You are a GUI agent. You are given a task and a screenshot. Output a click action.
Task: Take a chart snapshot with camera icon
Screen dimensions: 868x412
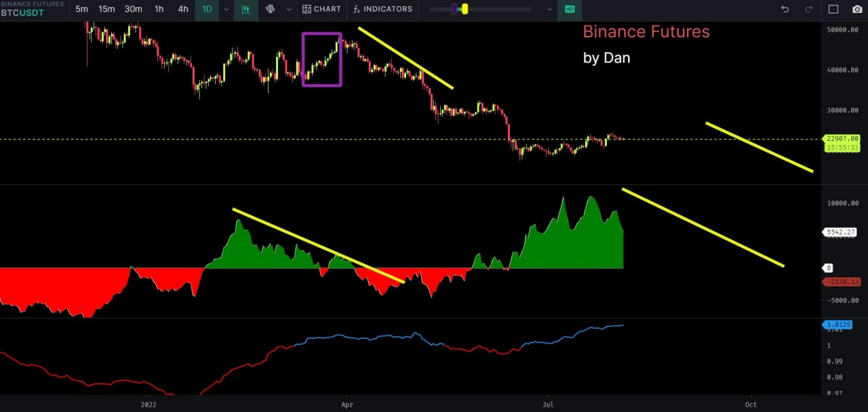(x=857, y=9)
